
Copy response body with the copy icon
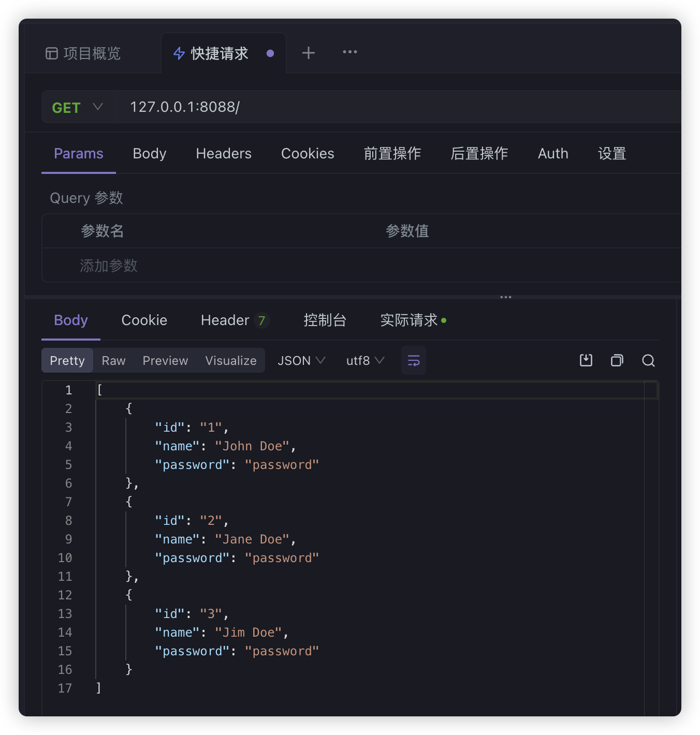(x=617, y=360)
